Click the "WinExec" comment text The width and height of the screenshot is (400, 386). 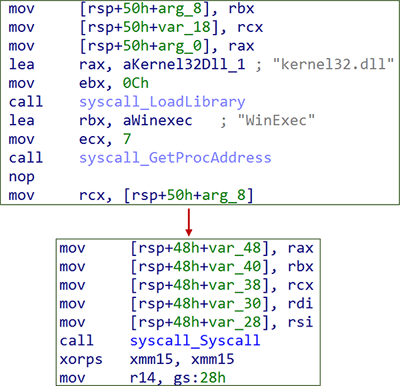pos(276,120)
